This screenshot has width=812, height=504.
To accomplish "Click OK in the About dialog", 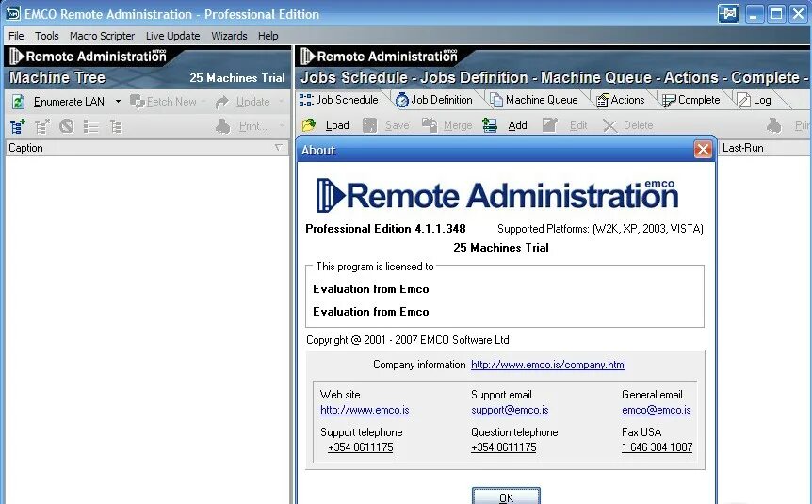I will (506, 496).
